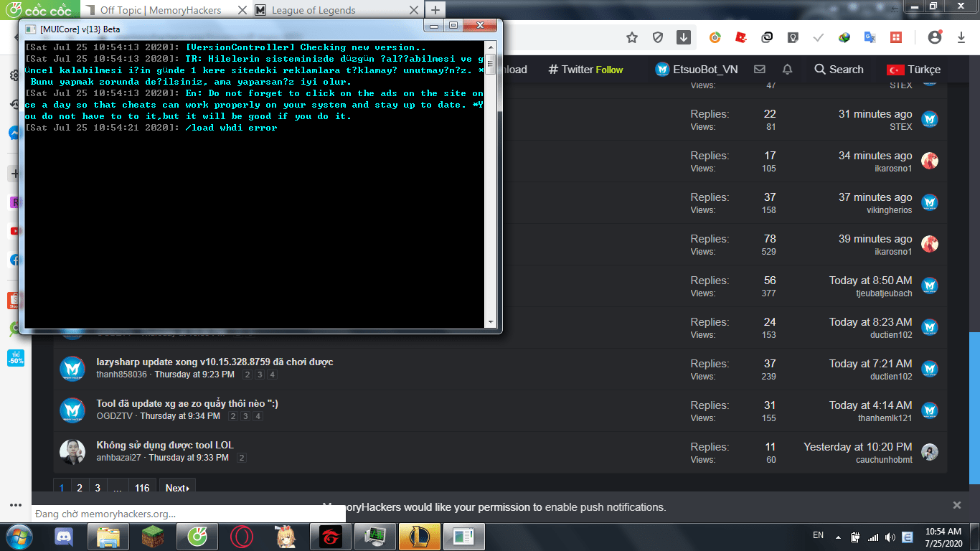Close the League of Legends browser tab
The height and width of the screenshot is (551, 980).
point(413,10)
